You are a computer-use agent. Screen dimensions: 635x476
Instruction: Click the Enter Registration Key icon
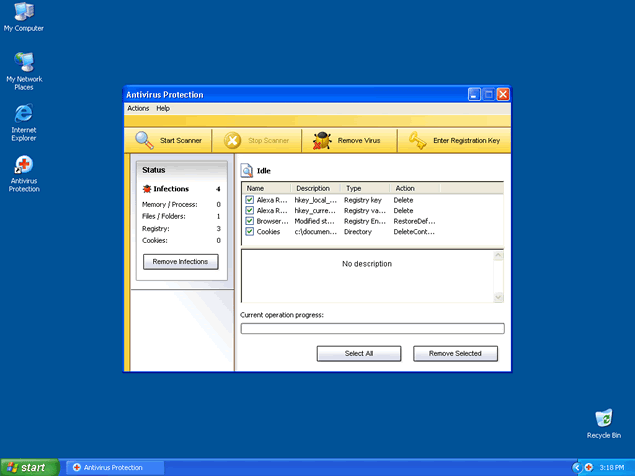(x=417, y=141)
